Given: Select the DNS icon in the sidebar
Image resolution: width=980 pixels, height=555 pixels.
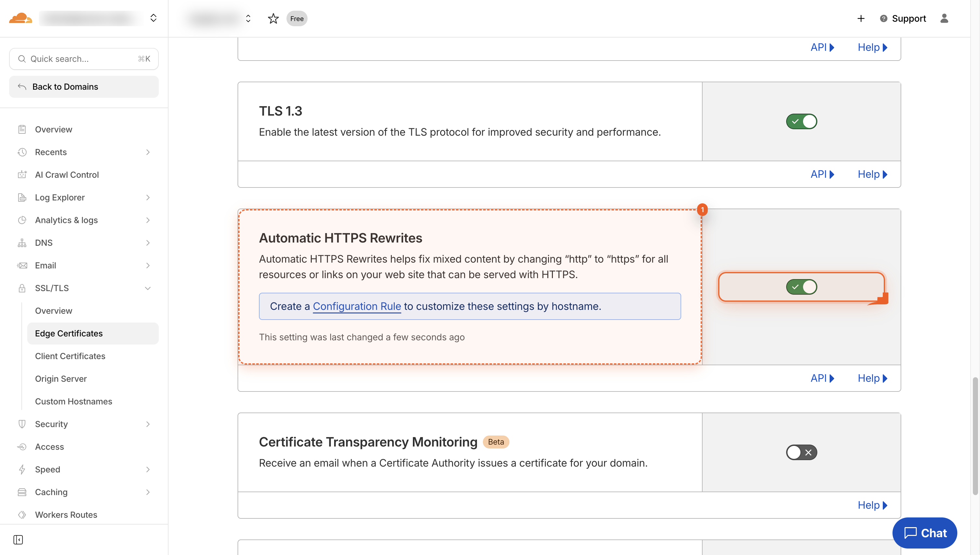Looking at the screenshot, I should pyautogui.click(x=22, y=243).
